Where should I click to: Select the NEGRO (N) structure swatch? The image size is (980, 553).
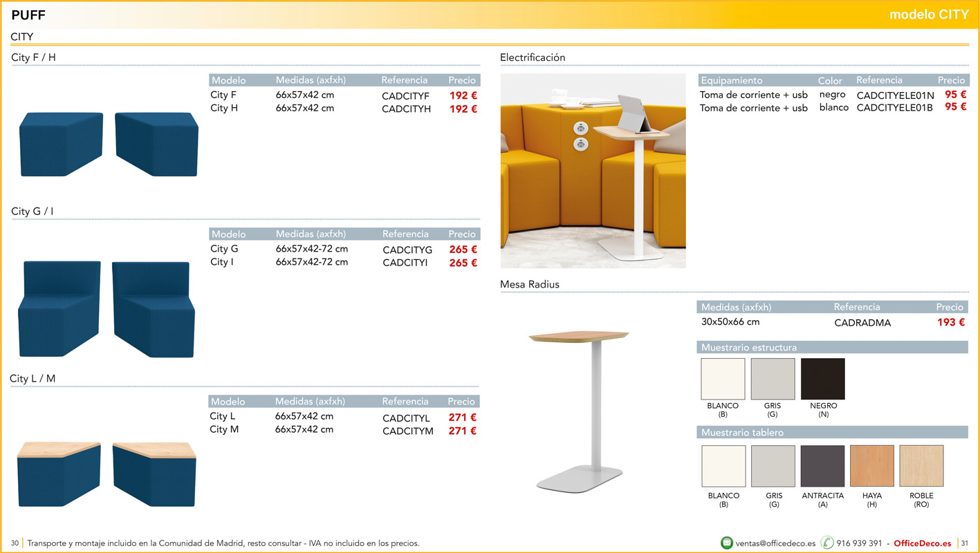point(823,379)
